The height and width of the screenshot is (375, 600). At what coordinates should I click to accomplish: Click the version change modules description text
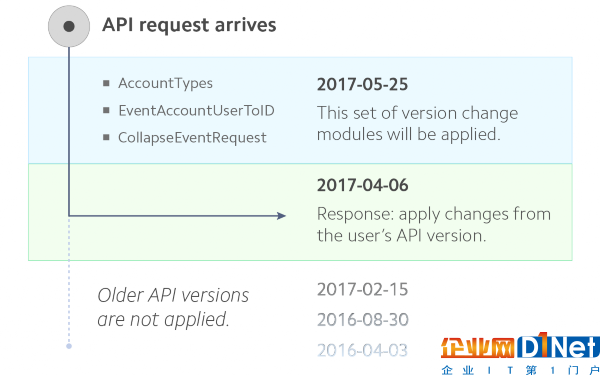coord(417,124)
